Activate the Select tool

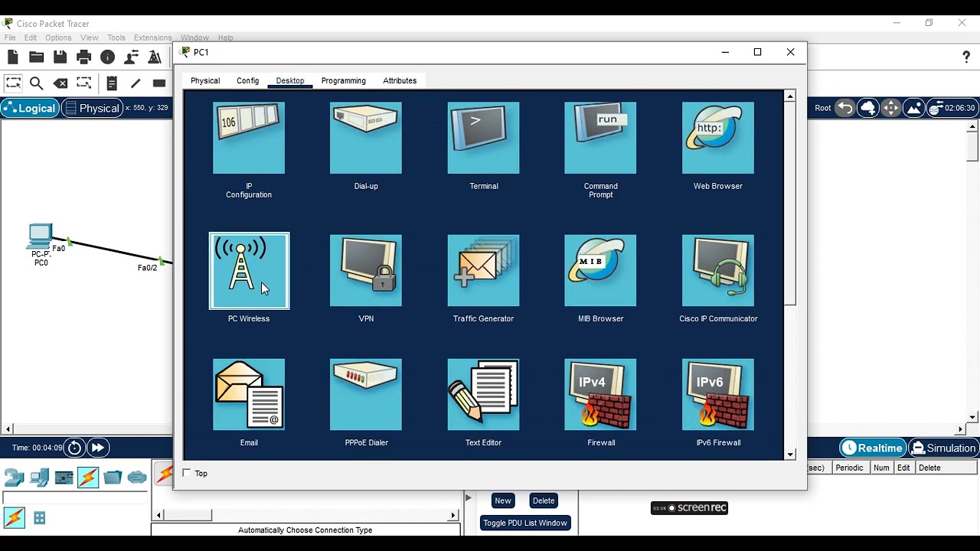(13, 83)
